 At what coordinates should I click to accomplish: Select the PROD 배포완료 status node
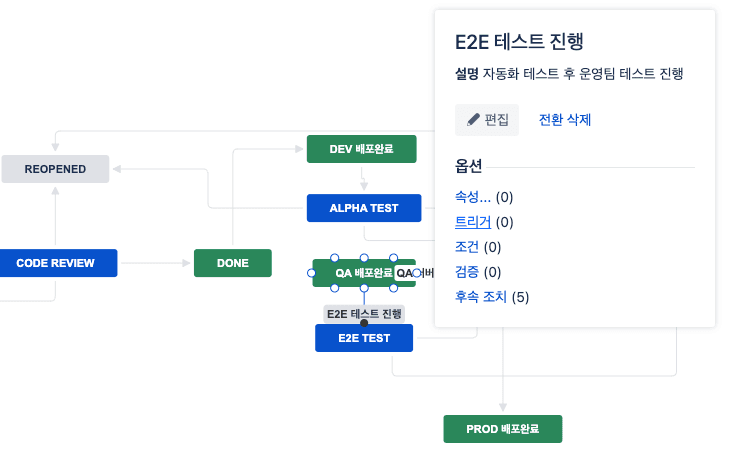pyautogui.click(x=502, y=428)
